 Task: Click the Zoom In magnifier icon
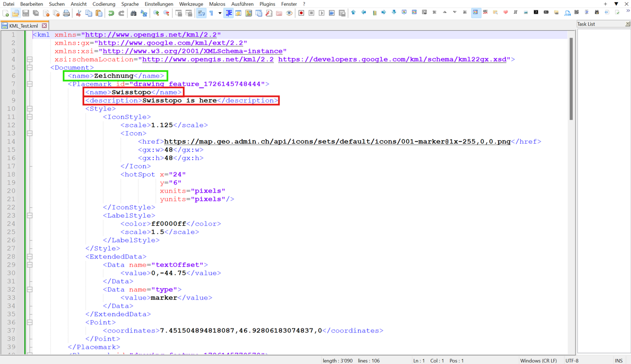point(156,13)
